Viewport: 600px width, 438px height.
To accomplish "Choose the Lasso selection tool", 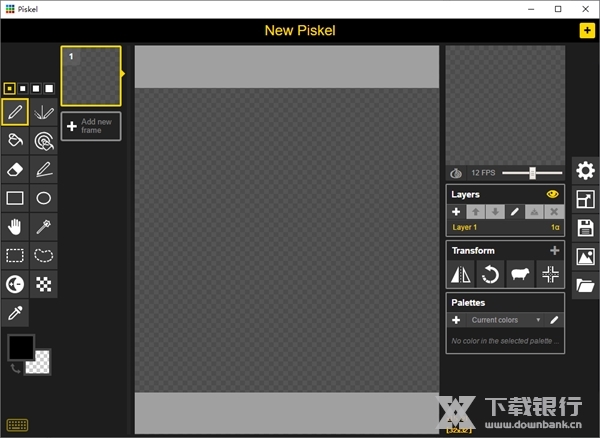I will click(x=44, y=256).
